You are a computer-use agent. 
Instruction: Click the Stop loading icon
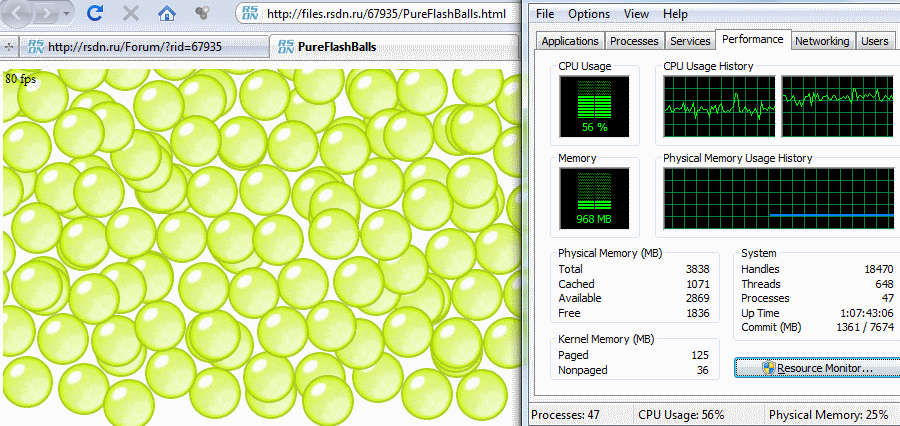[131, 14]
